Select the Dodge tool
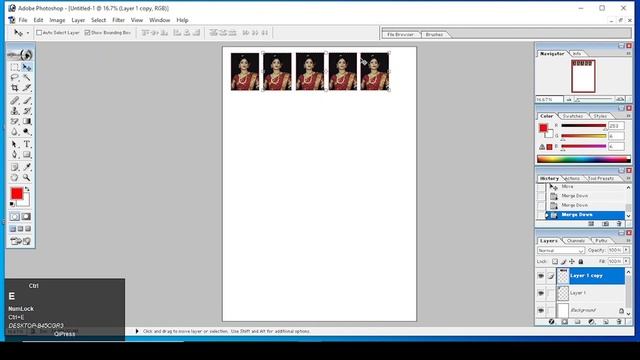 coord(27,131)
